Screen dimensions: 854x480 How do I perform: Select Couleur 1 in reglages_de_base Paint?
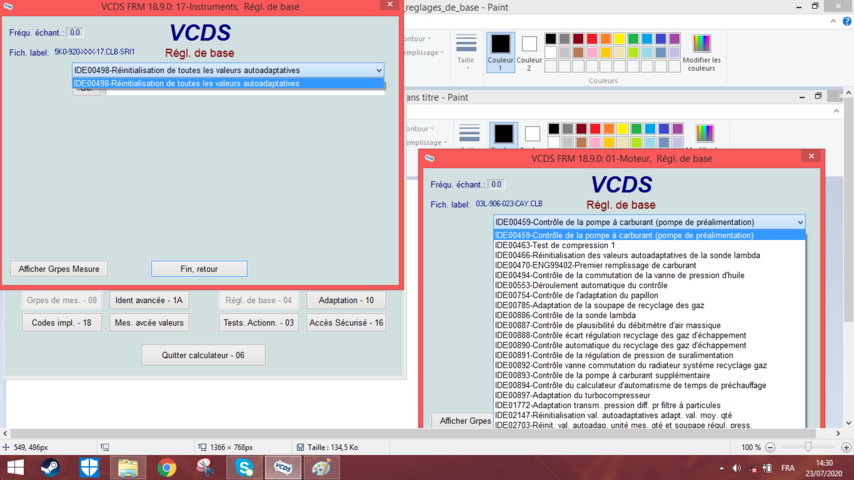pyautogui.click(x=500, y=52)
